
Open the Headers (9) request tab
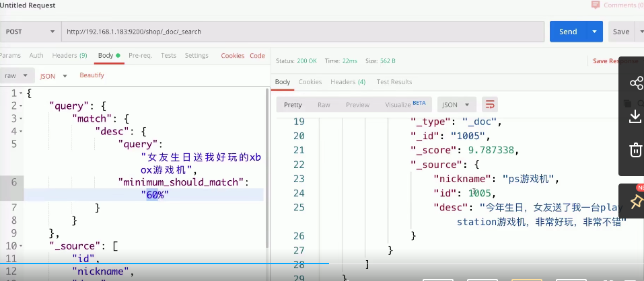(69, 55)
